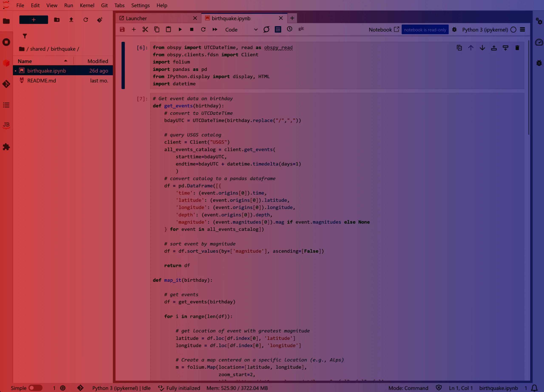Sort files by Name column header
The image size is (544, 392).
pos(25,61)
